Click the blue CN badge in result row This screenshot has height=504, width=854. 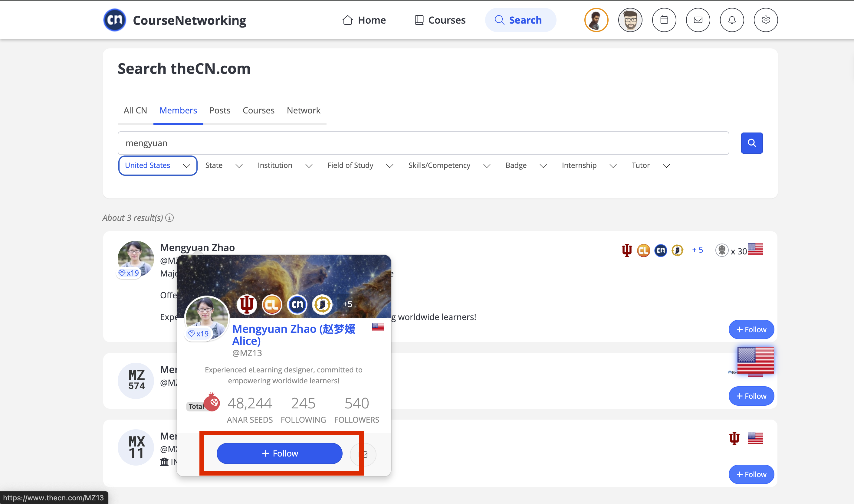pos(661,251)
